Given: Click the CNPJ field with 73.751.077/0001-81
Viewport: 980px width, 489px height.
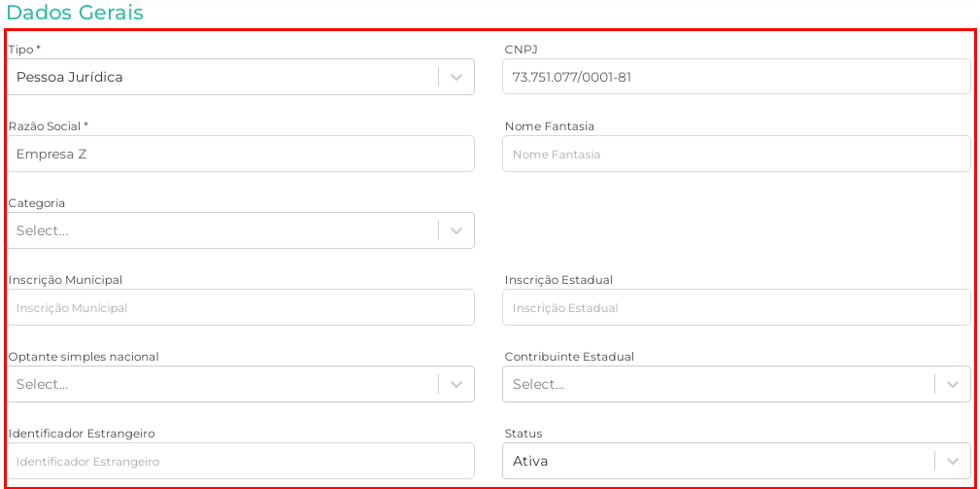Looking at the screenshot, I should 735,77.
